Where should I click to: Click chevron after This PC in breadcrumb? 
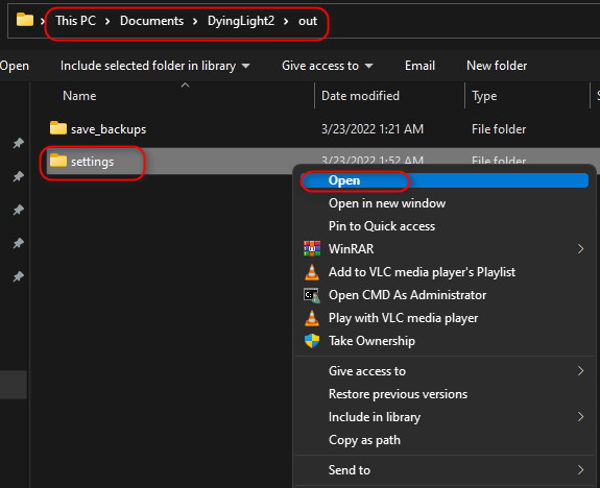pos(108,21)
